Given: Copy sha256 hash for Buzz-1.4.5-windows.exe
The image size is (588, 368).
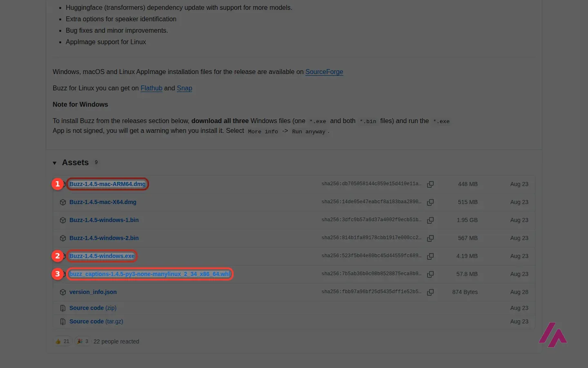Looking at the screenshot, I should pos(430,256).
